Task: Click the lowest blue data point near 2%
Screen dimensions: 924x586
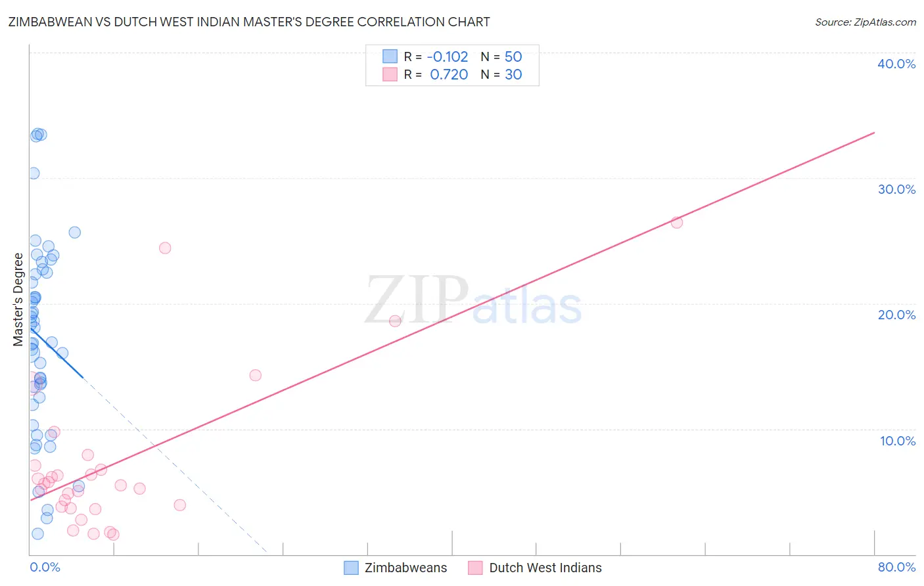Action: point(37,533)
